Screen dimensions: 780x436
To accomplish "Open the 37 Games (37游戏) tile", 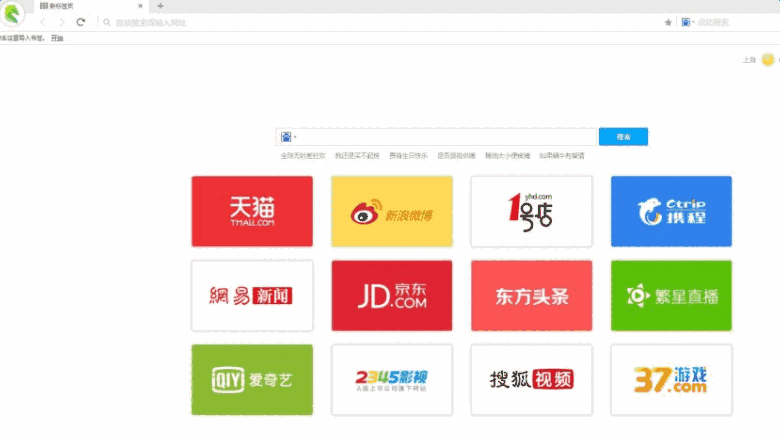I will (x=671, y=379).
